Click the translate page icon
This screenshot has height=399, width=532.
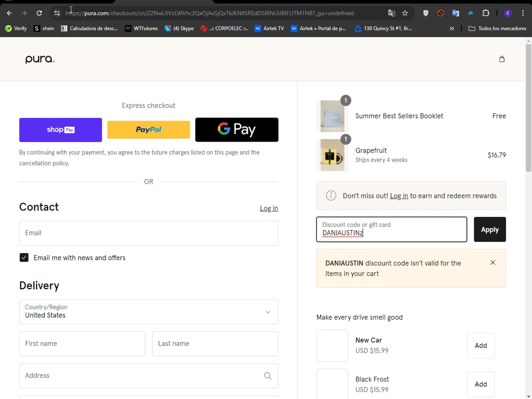pyautogui.click(x=392, y=13)
